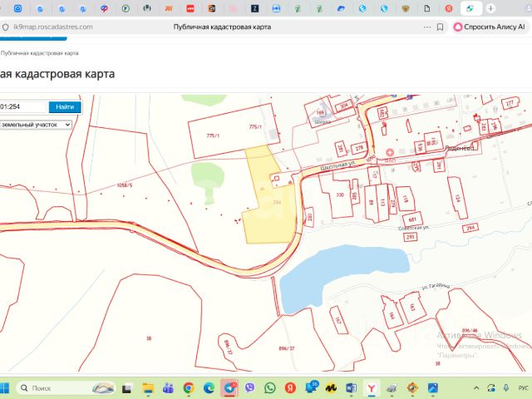Viewport: 532px width, 399px height.
Task: Switch the "РУС" keyboard language indicator
Action: point(523,388)
